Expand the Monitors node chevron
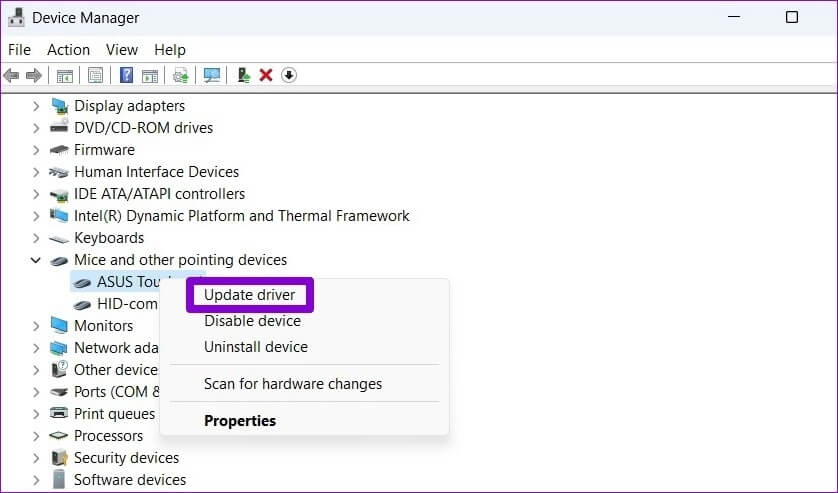 [36, 326]
